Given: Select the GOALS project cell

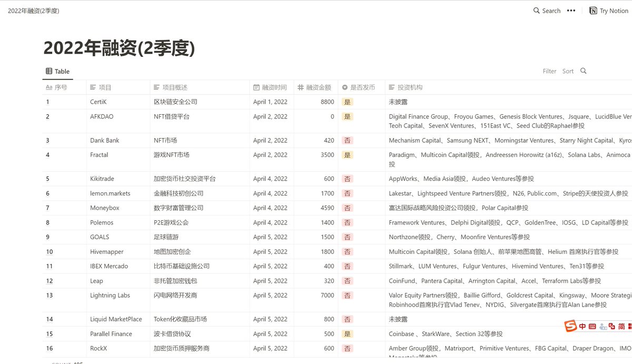Looking at the screenshot, I should [118, 237].
